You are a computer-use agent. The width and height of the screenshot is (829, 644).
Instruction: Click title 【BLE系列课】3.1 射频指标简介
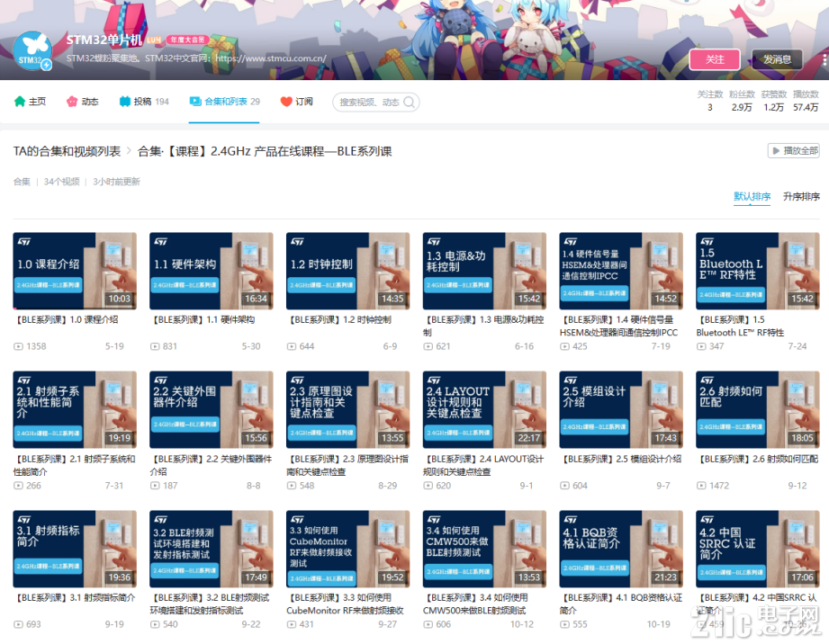(x=75, y=597)
